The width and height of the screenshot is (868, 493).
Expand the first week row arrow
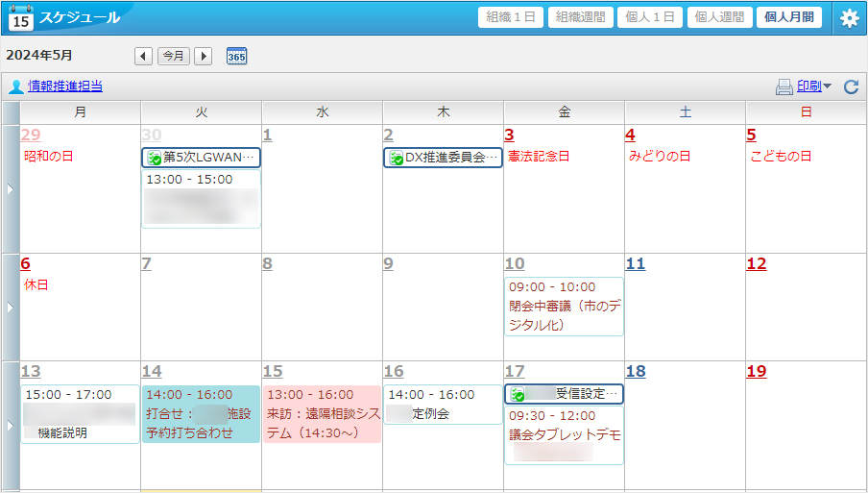pyautogui.click(x=11, y=189)
